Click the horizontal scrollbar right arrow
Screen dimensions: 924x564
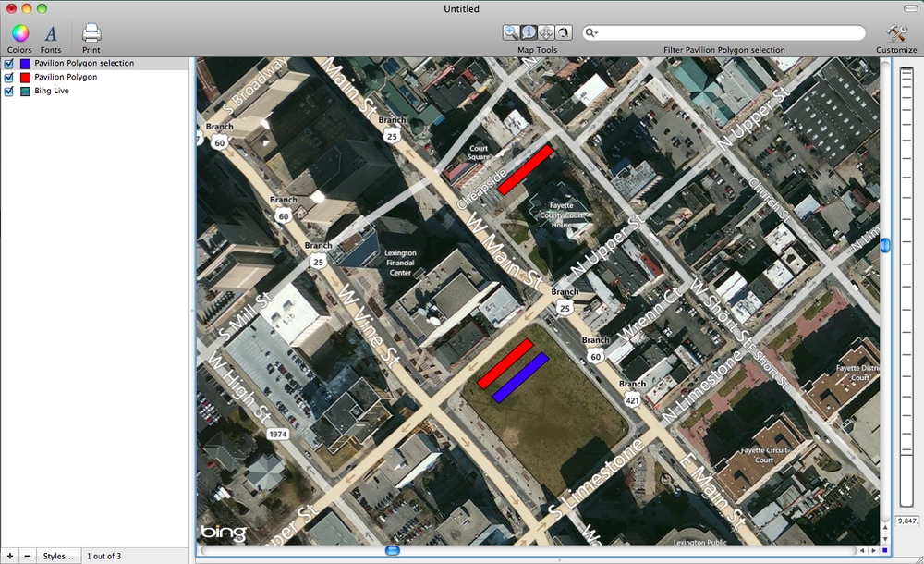873,551
